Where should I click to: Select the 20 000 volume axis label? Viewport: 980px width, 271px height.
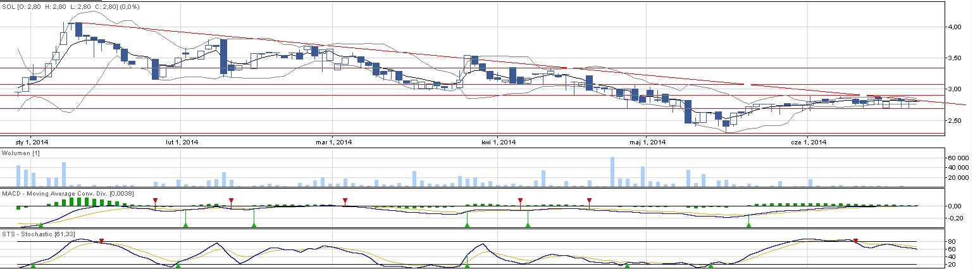(x=957, y=178)
